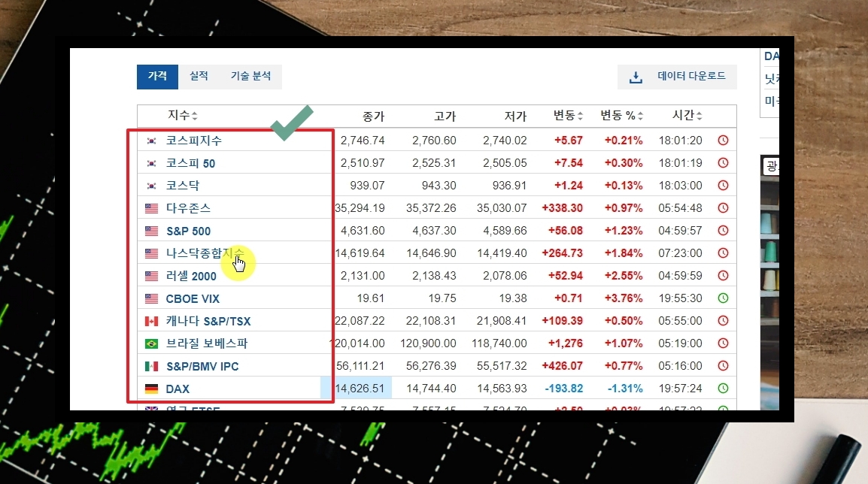The width and height of the screenshot is (868, 484).
Task: Click the 저가 column header
Action: pyautogui.click(x=515, y=116)
